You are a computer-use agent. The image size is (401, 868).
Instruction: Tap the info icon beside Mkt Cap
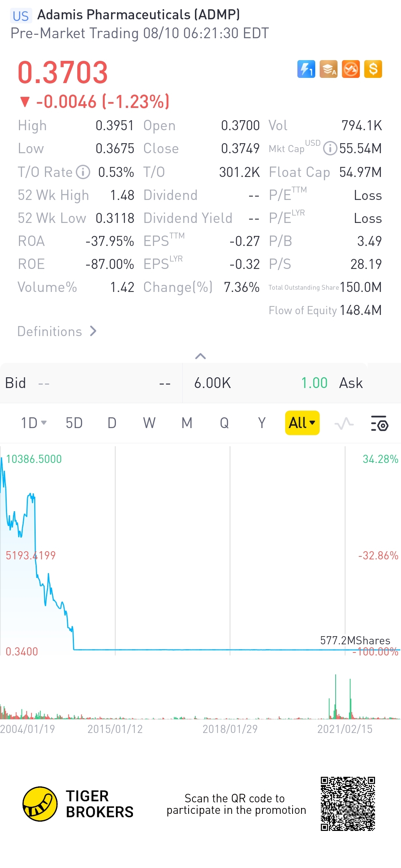click(330, 148)
